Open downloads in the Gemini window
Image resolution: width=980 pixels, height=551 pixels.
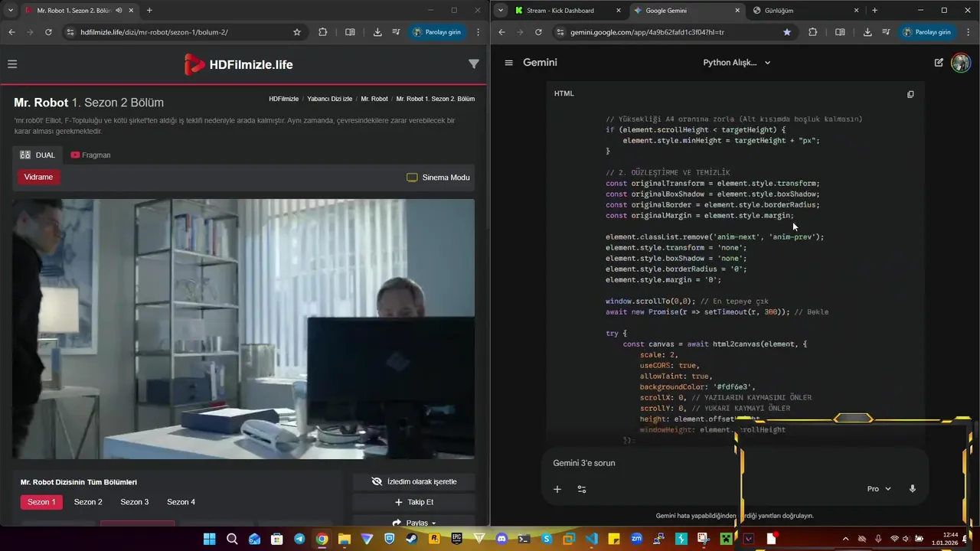tap(867, 32)
